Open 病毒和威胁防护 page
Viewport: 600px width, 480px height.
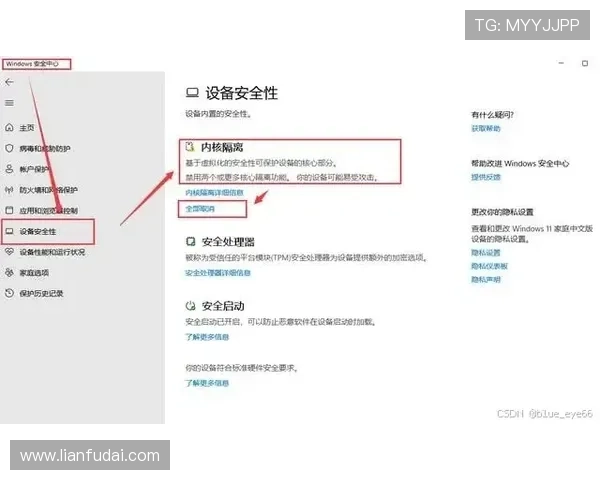tap(45, 149)
